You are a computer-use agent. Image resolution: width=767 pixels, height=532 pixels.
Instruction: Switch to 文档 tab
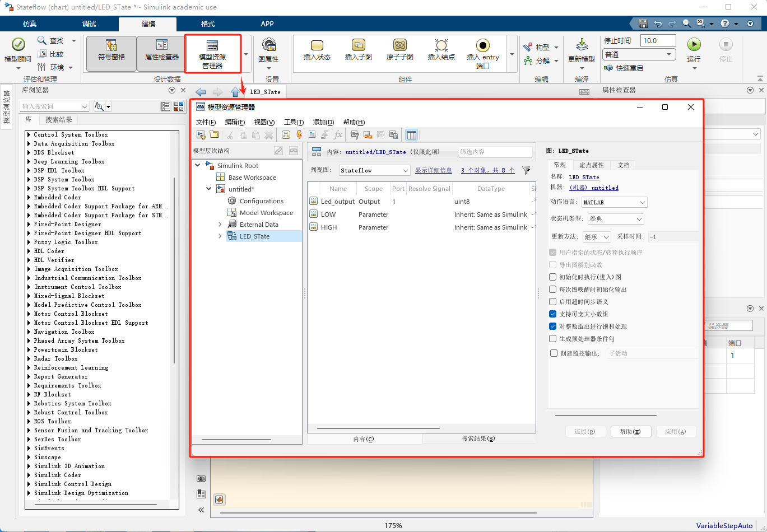pos(624,165)
